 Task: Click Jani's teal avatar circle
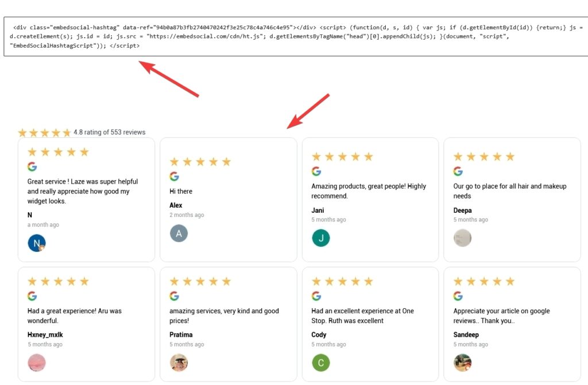[x=320, y=238]
